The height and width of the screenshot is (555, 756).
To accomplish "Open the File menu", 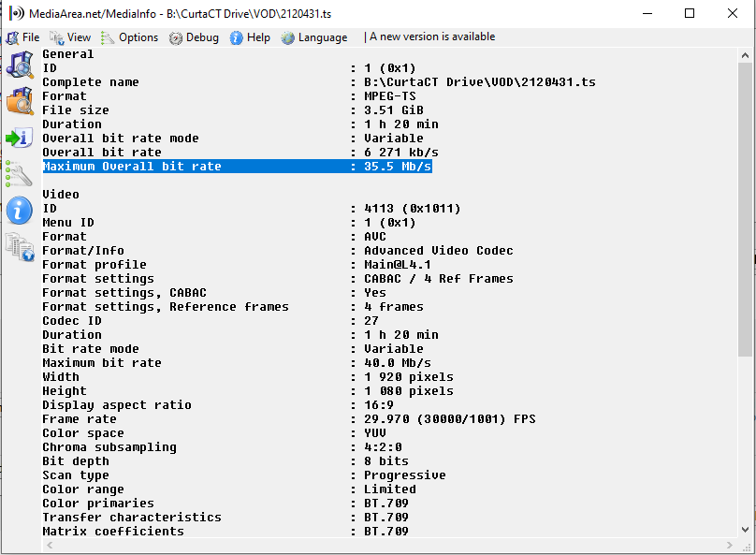I will coord(22,37).
